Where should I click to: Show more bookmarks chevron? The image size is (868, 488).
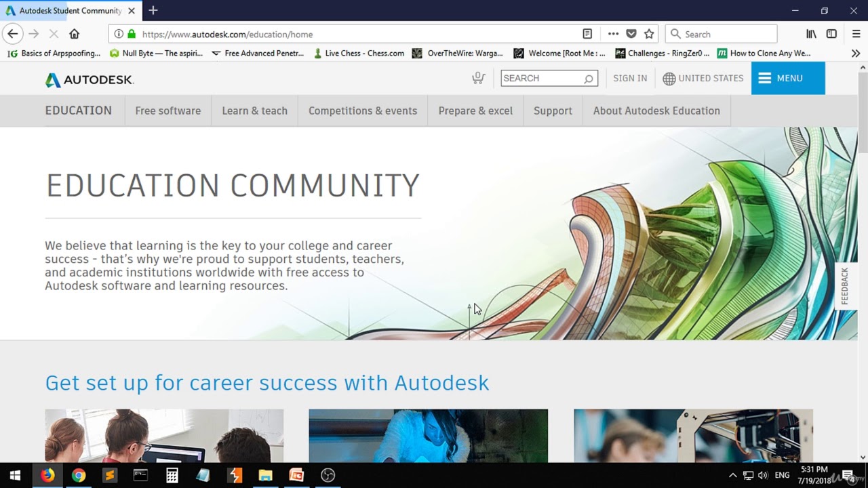(x=856, y=53)
